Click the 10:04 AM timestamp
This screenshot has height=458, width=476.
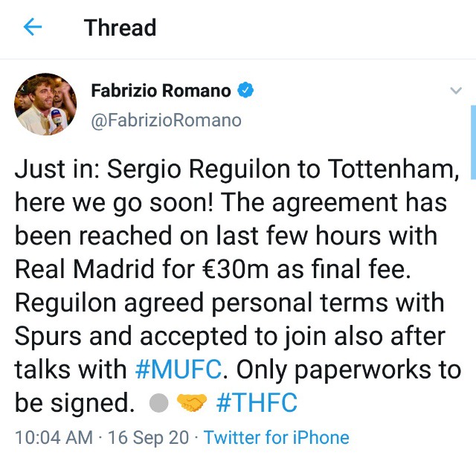pyautogui.click(x=54, y=436)
